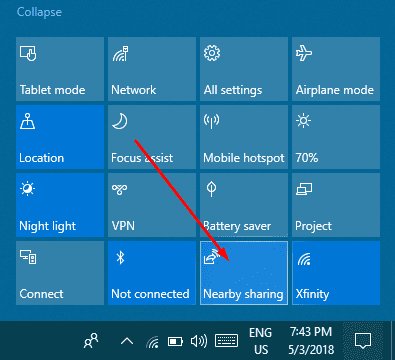Open the touch keyboard icon
The image size is (395, 360).
click(x=226, y=341)
